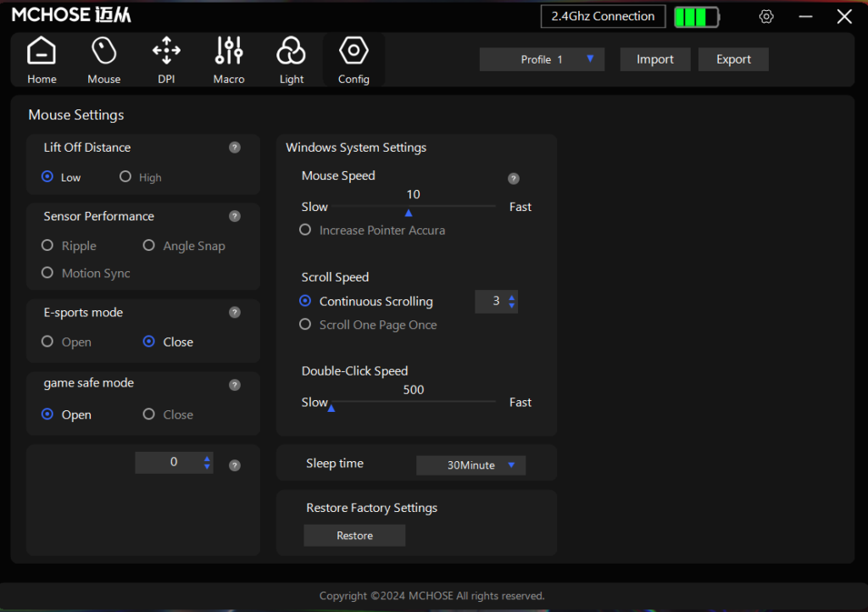Viewport: 868px width, 612px height.
Task: Open the Macro editor icon
Action: [x=228, y=58]
